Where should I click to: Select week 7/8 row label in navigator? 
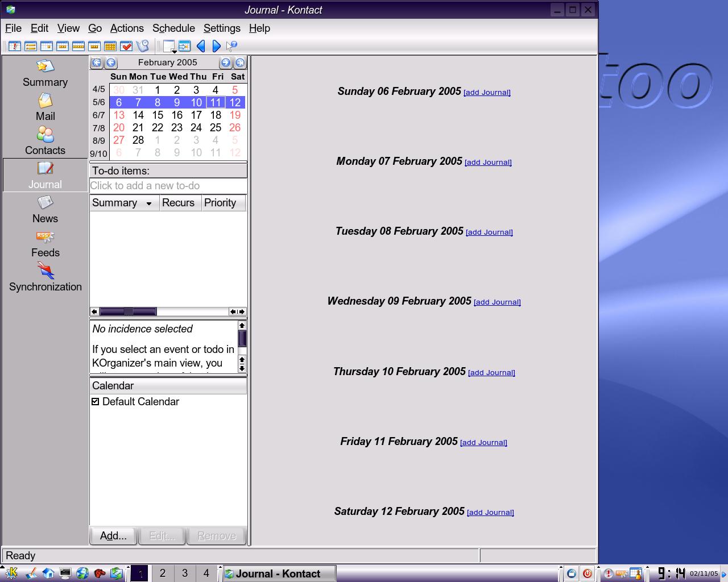pyautogui.click(x=99, y=128)
